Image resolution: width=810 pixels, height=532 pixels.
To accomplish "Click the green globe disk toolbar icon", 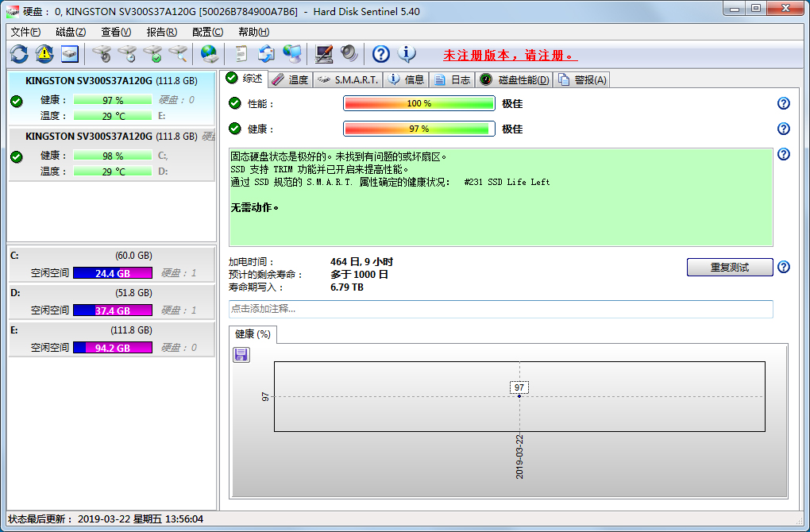I will tap(209, 54).
